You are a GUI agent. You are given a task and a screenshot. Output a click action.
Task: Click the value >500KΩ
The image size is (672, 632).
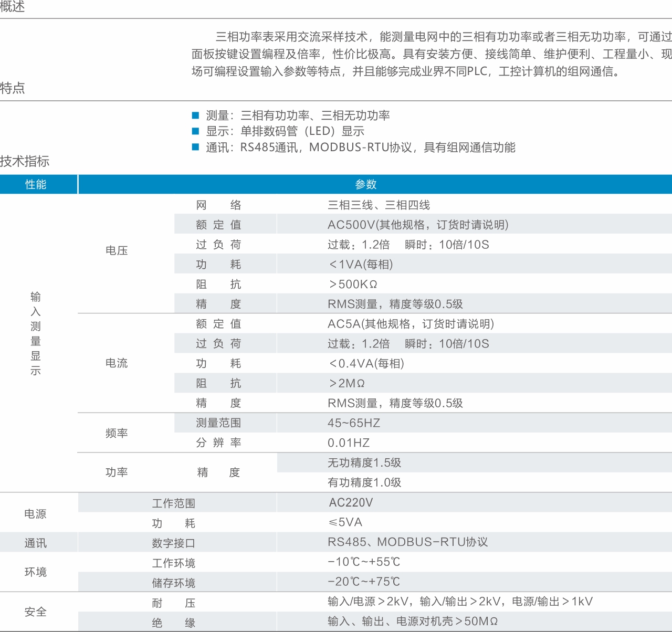click(x=353, y=285)
